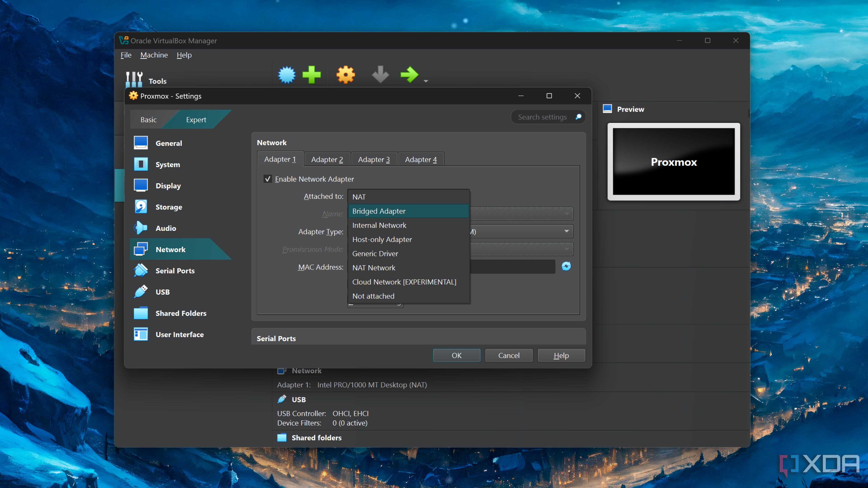Switch to the Adapter 2 tab
The image size is (868, 488).
pyautogui.click(x=327, y=159)
